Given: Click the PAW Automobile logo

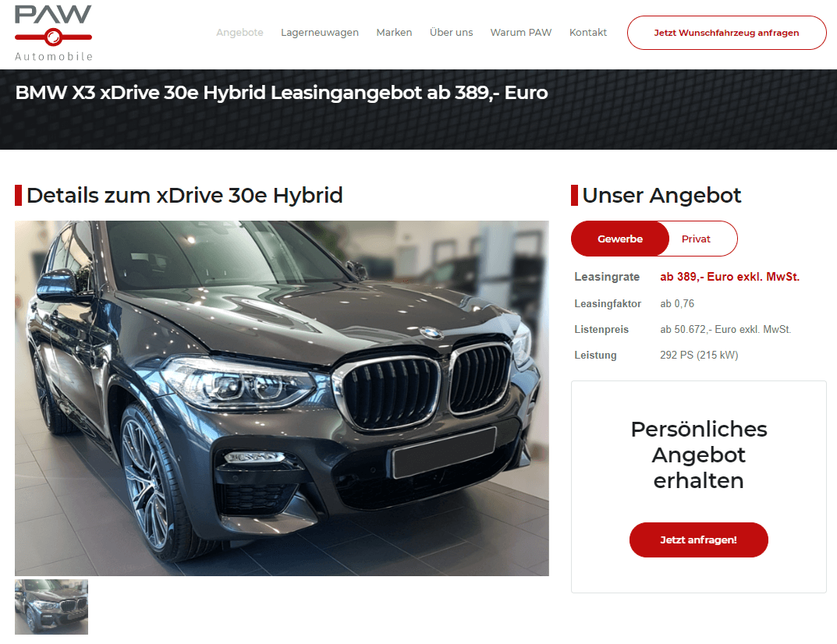Looking at the screenshot, I should [x=53, y=33].
